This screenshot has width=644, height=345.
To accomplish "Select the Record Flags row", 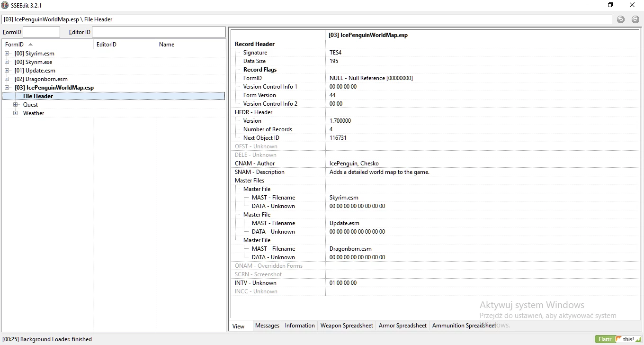I will [435, 70].
